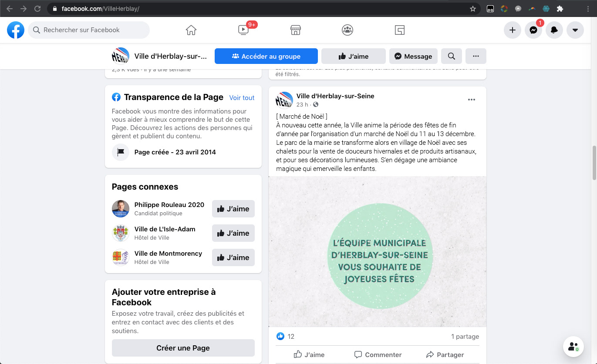View the 12 reactions count
Image resolution: width=597 pixels, height=364 pixels.
tap(291, 337)
